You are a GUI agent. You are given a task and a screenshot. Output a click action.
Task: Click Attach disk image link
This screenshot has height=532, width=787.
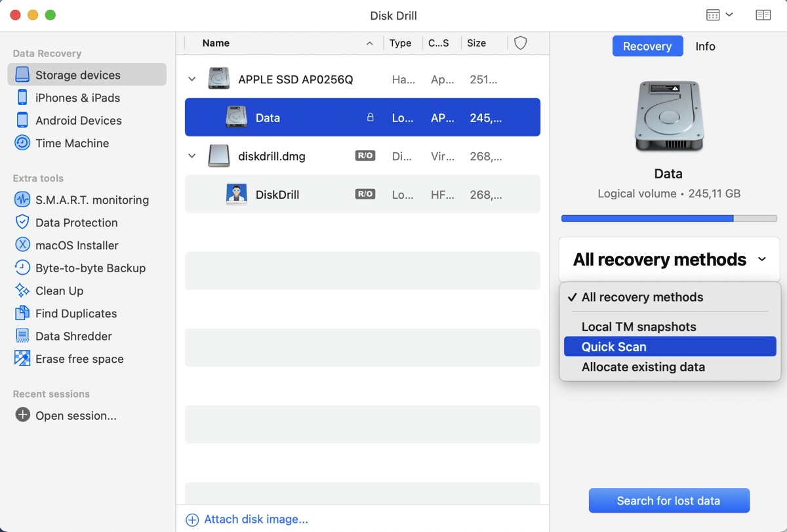point(247,519)
